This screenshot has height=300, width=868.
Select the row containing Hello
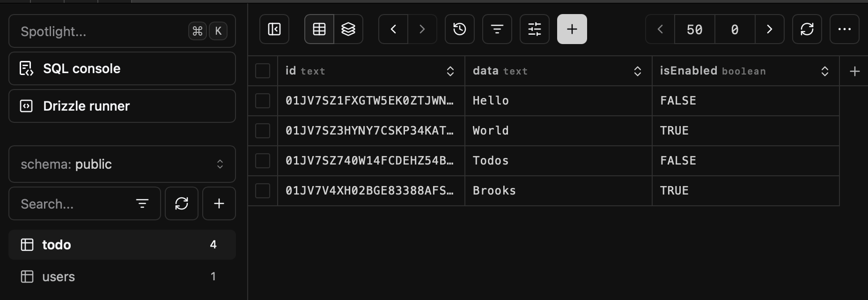coord(263,101)
